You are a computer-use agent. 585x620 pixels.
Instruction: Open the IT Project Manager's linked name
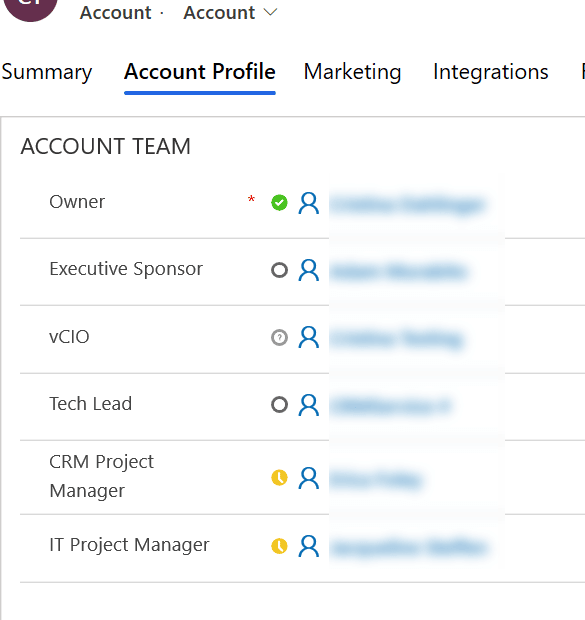click(408, 548)
